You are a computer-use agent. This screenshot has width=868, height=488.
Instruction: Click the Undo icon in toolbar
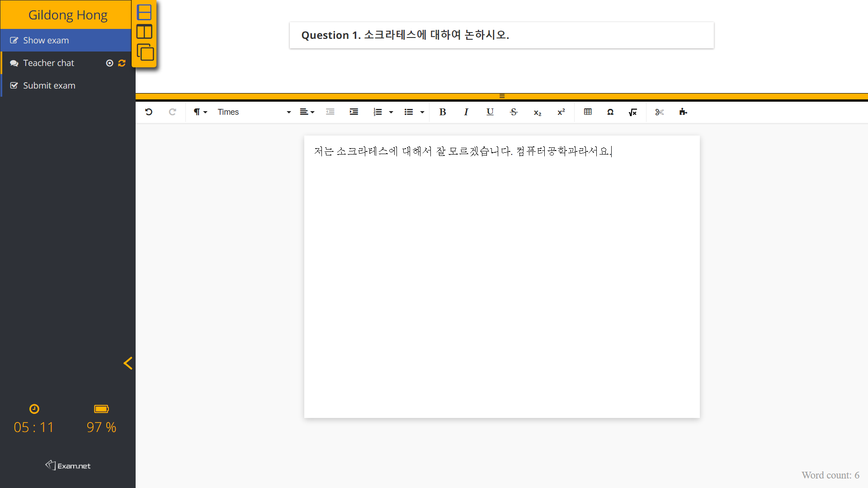149,112
